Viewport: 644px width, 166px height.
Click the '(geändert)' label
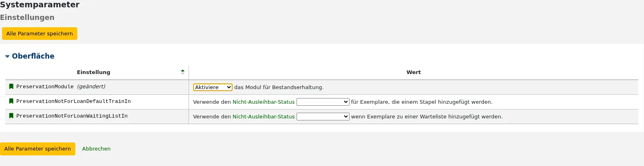tap(91, 87)
